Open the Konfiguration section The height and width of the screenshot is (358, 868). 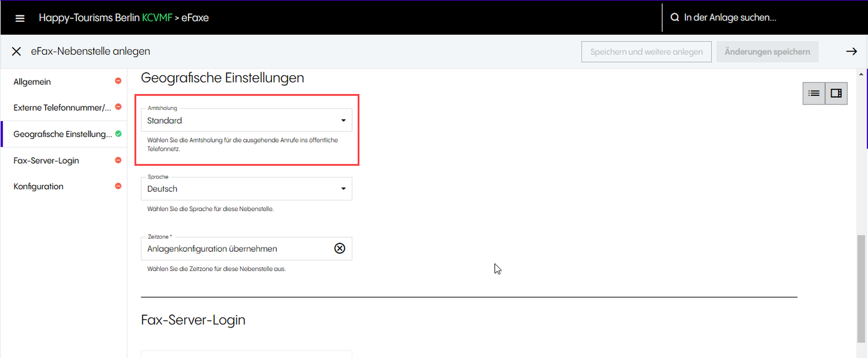coord(38,186)
